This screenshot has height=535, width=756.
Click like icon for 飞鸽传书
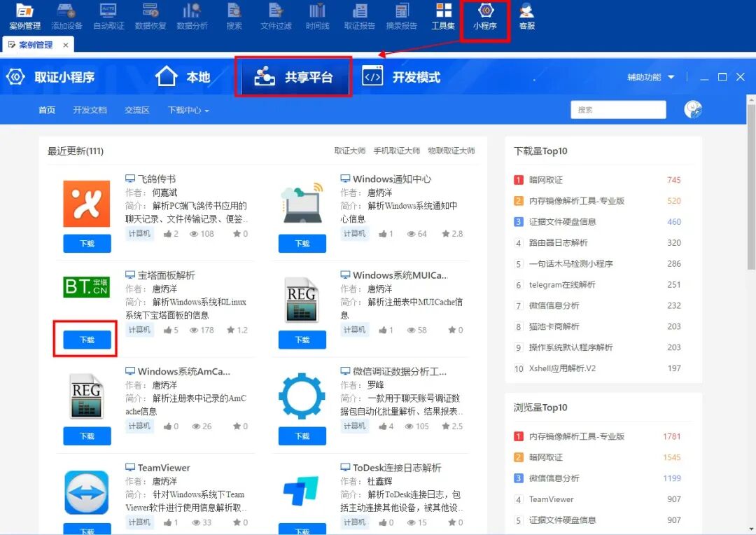click(x=168, y=234)
